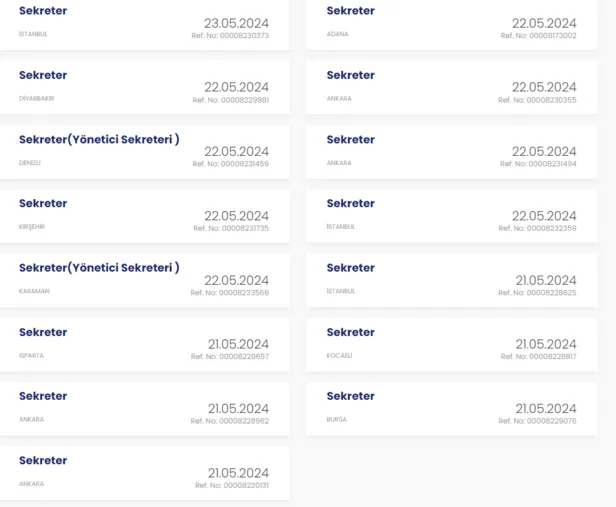Click the DİYARBAKIR city label
This screenshot has height=507, width=616.
[36, 98]
